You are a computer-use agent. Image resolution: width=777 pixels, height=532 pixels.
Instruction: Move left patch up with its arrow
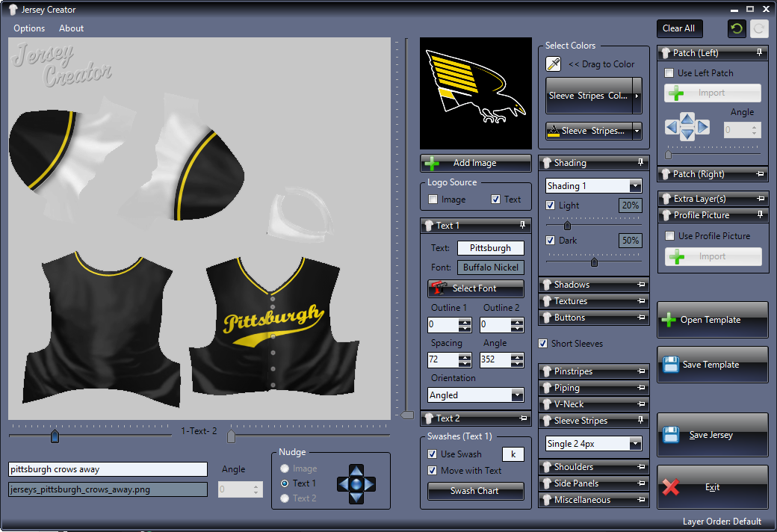pos(687,119)
